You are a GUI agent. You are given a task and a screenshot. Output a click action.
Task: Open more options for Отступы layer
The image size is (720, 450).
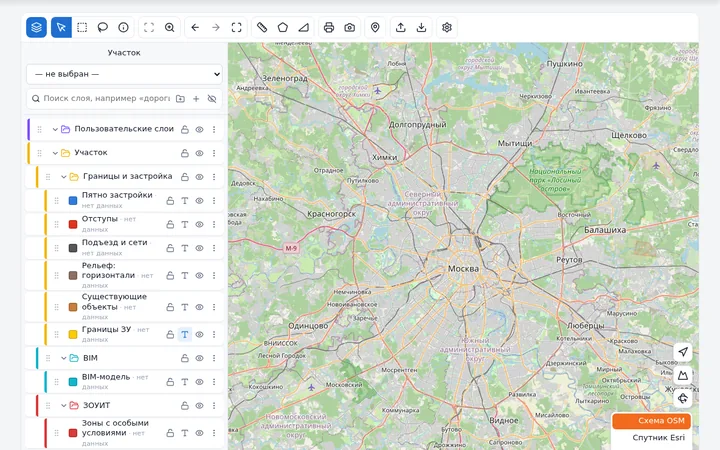pyautogui.click(x=214, y=225)
